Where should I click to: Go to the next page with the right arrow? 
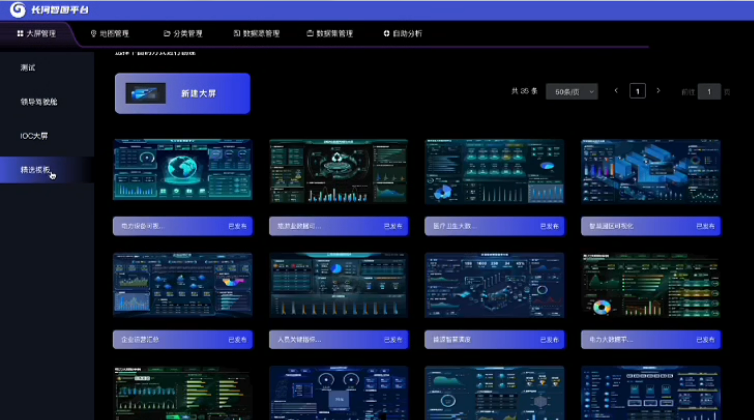(x=659, y=91)
